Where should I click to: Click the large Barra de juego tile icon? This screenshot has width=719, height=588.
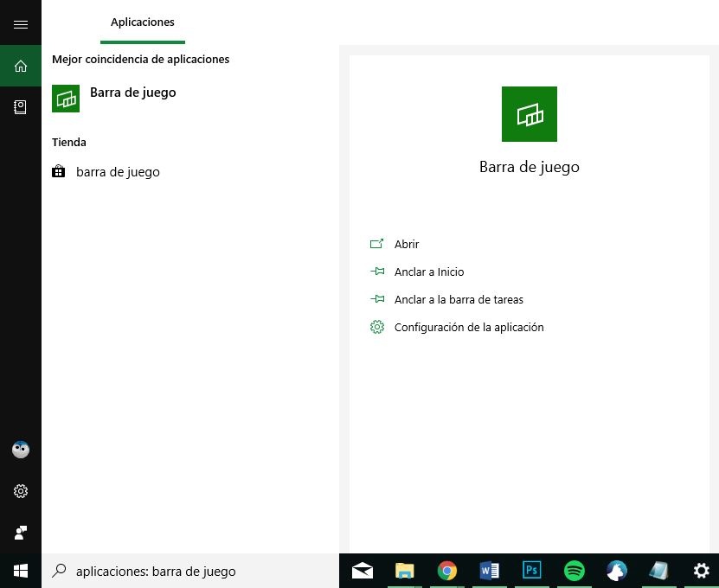[x=530, y=114]
